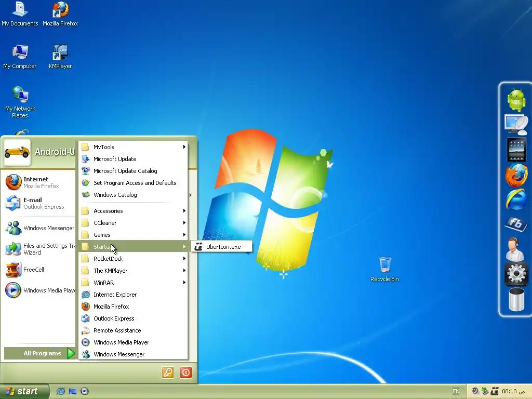The height and width of the screenshot is (399, 532).
Task: Open the gear settings icon in the dock
Action: click(x=516, y=274)
